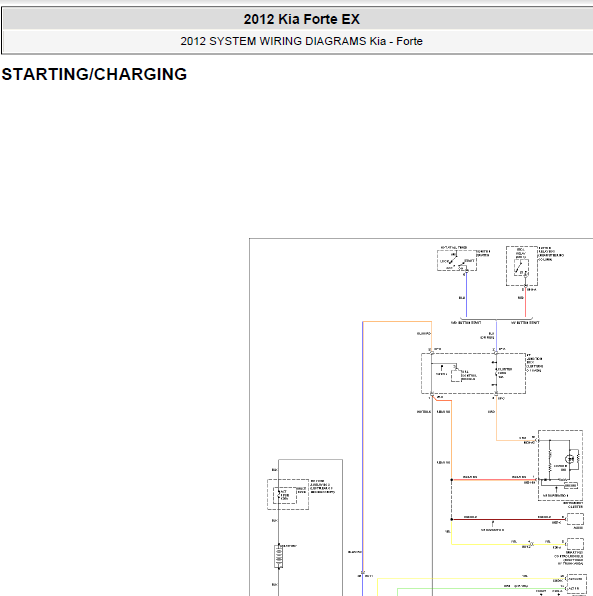The height and width of the screenshot is (596, 593).
Task: Click the blue wire below ignition switch
Action: 466,295
